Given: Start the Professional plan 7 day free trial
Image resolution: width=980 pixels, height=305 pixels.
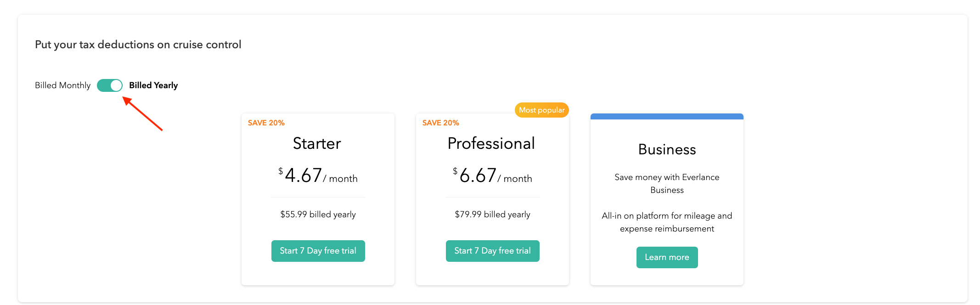Looking at the screenshot, I should pos(492,251).
